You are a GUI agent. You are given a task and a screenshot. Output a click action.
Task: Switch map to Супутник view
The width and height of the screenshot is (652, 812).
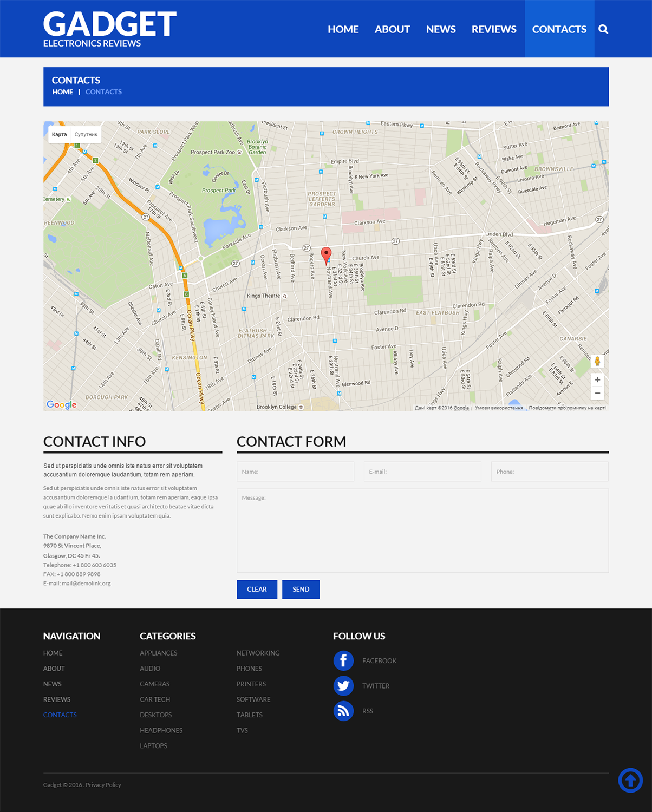click(x=86, y=135)
